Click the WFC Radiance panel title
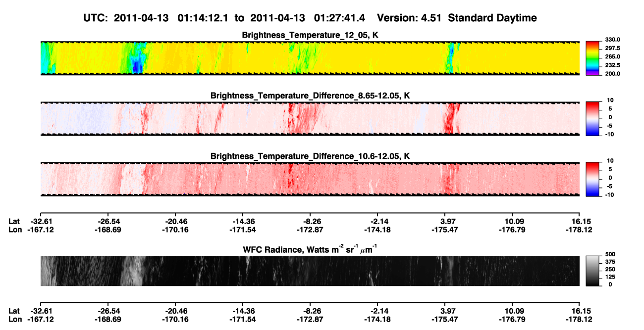This screenshot has width=644, height=330. [310, 250]
